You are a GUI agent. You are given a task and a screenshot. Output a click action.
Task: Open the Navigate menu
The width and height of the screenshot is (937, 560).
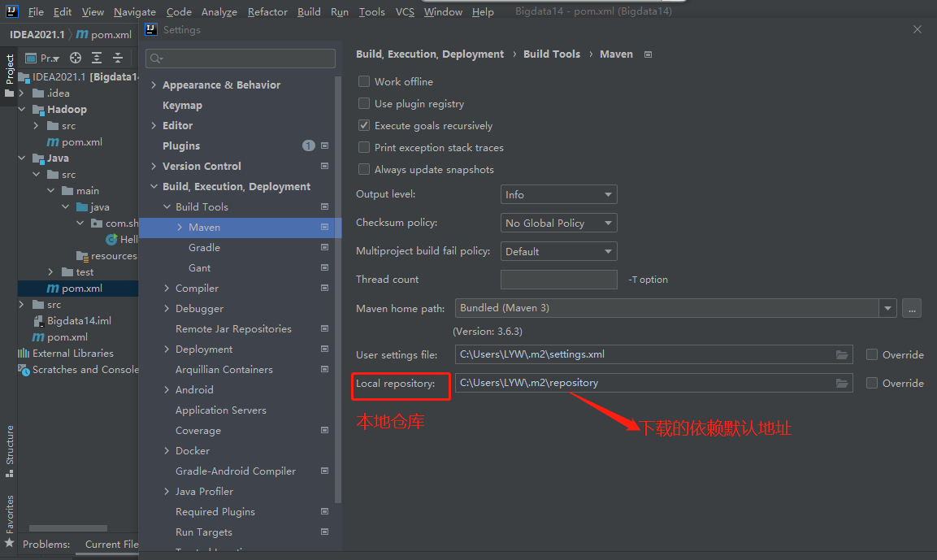(x=134, y=12)
